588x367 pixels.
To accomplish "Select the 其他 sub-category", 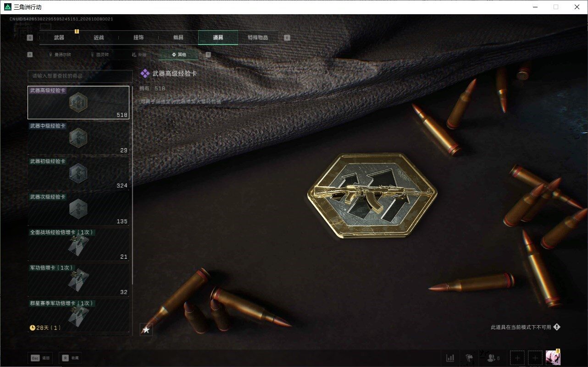I will point(179,55).
